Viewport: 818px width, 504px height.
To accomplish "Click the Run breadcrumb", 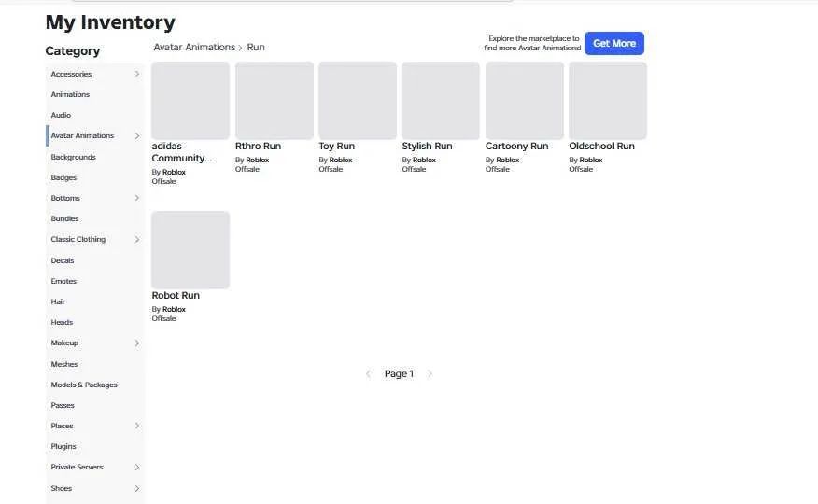I will tap(256, 47).
